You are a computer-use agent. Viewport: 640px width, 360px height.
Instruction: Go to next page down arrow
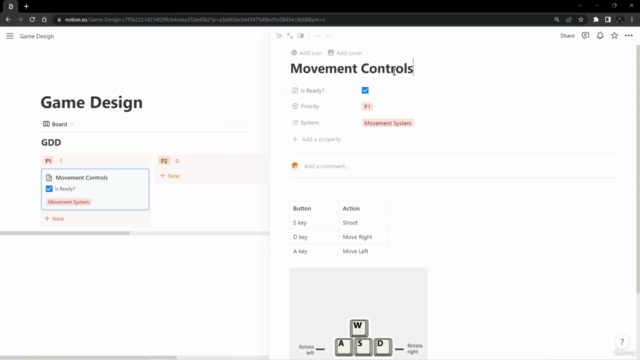point(329,36)
